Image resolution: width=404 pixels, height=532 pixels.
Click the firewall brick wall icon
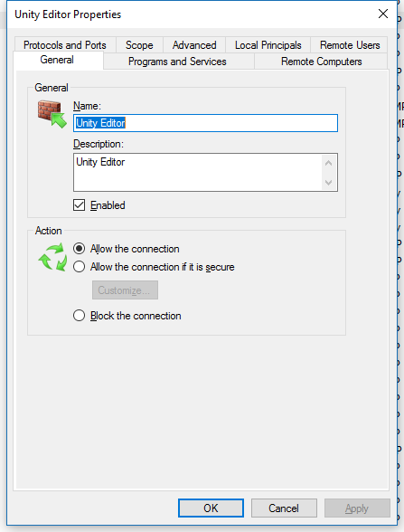52,114
